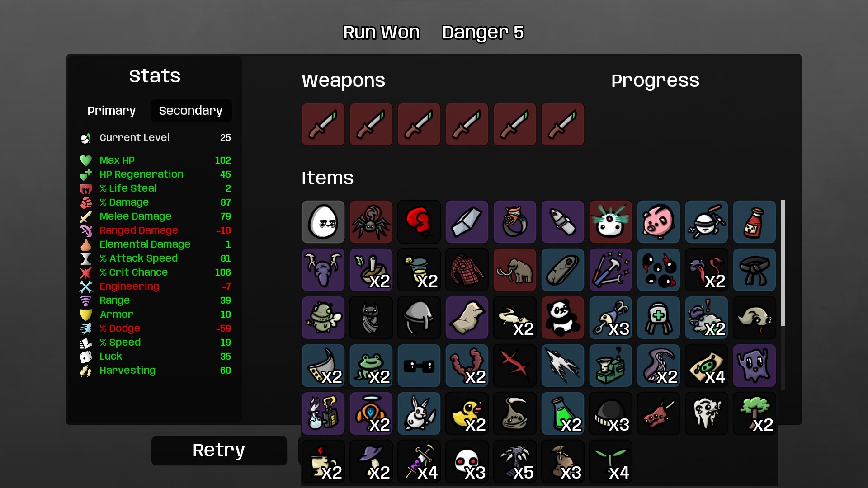Select the yellow rubber duck item
Screen dimensions: 868x488
467,413
